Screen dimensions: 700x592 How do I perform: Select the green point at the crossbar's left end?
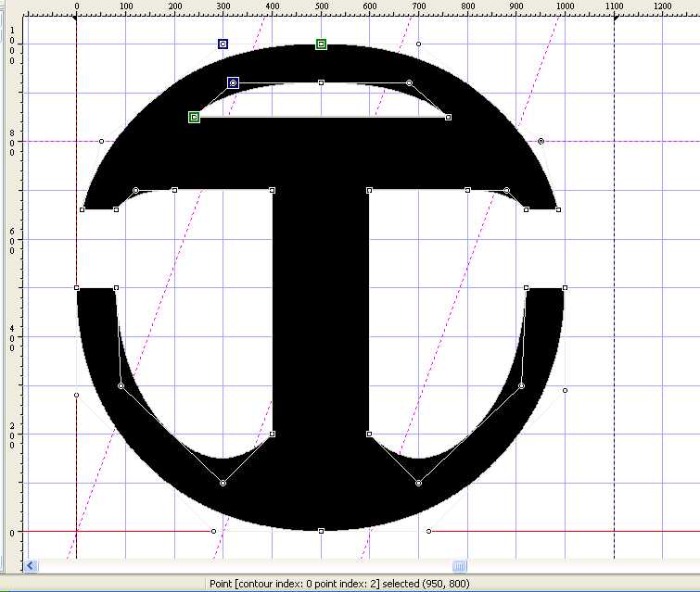point(194,118)
